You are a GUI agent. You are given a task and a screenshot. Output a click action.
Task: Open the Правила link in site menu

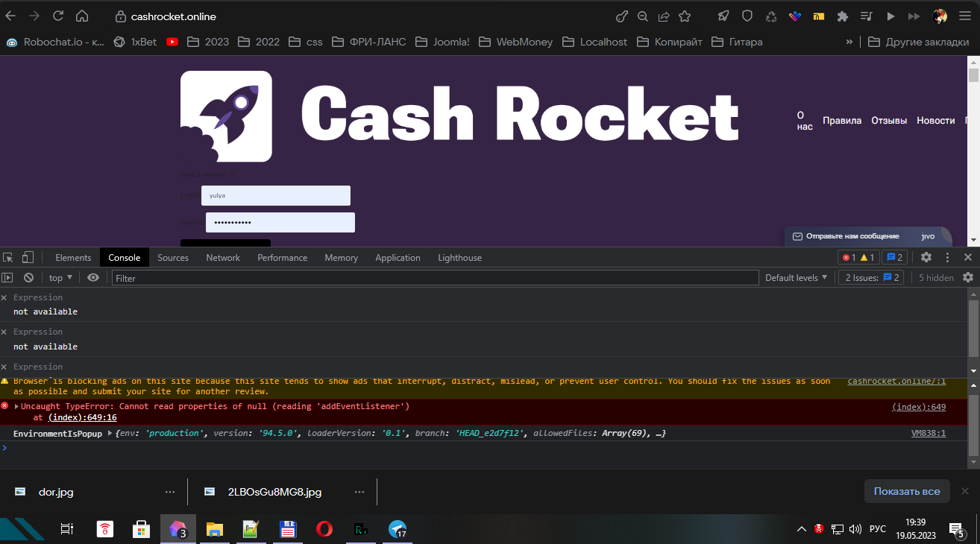842,121
